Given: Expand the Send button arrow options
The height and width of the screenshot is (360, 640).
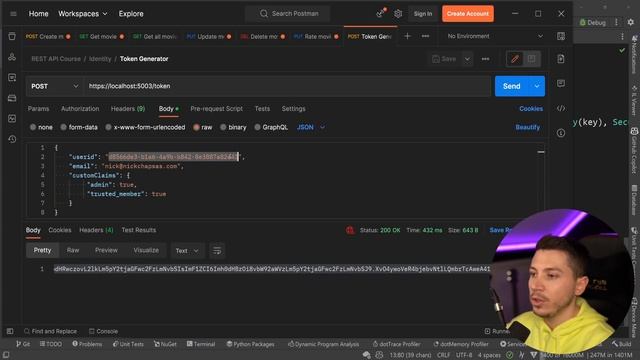Looking at the screenshot, I should pyautogui.click(x=537, y=86).
